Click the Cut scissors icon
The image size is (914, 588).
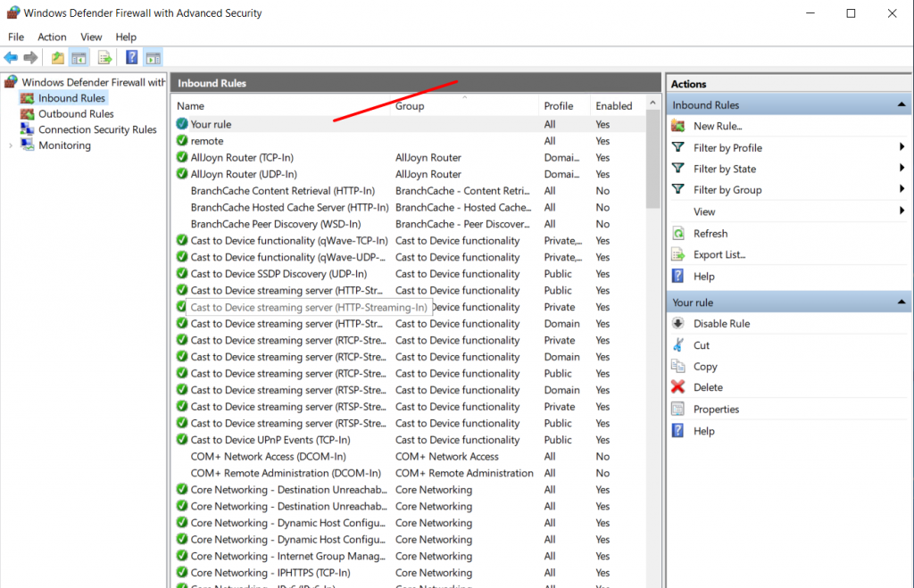coord(678,345)
